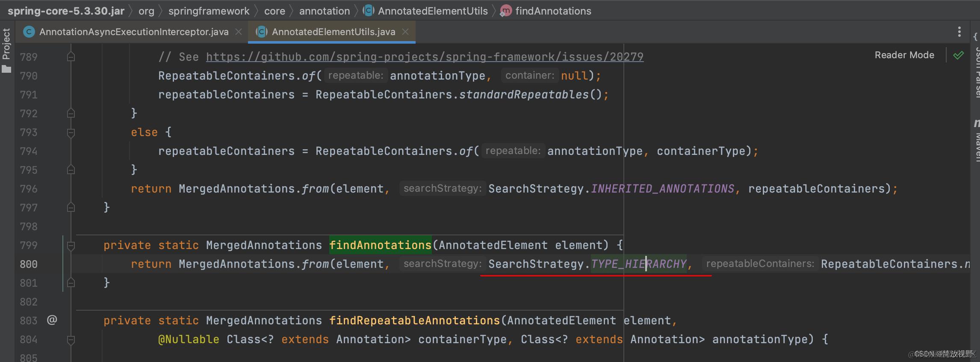
Task: Select the org breadcrumb segment
Action: tap(146, 11)
